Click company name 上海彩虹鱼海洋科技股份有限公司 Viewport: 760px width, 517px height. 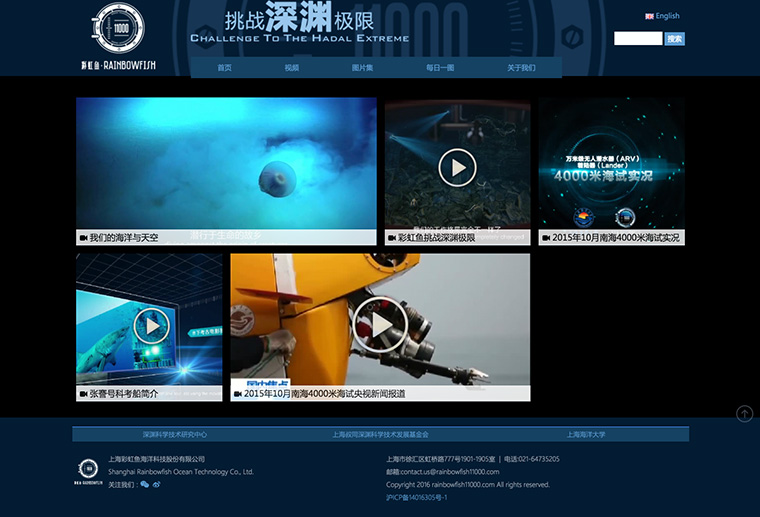[x=157, y=459]
